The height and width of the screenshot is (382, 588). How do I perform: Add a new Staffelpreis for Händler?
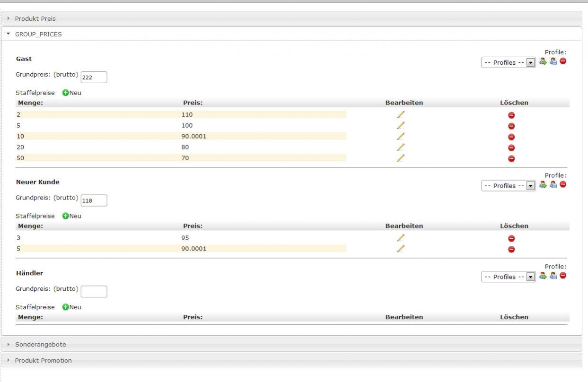pos(72,307)
